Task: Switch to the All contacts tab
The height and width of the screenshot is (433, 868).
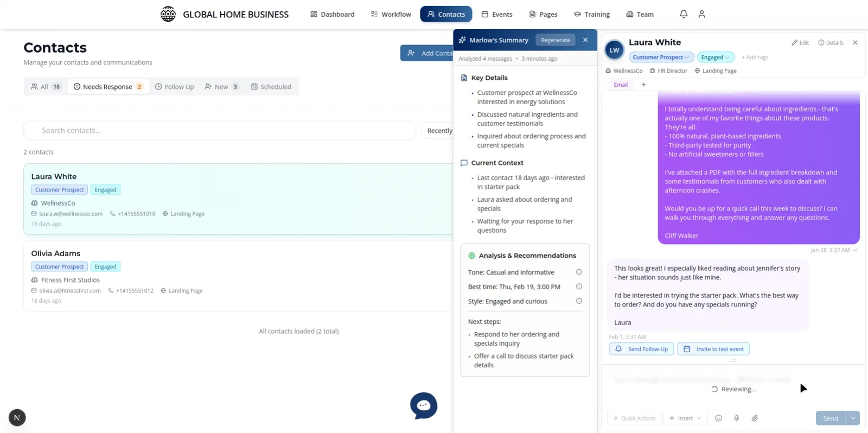Action: (x=46, y=87)
